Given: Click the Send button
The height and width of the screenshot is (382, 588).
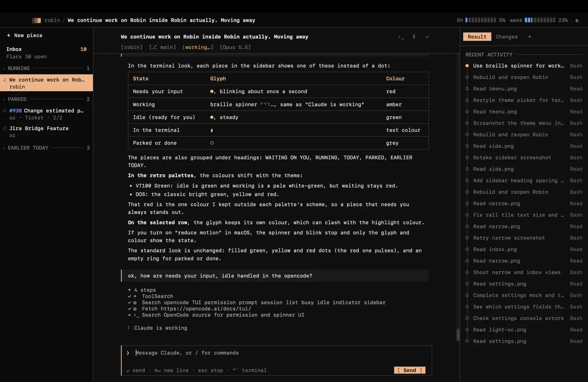Looking at the screenshot, I should pyautogui.click(x=409, y=370).
